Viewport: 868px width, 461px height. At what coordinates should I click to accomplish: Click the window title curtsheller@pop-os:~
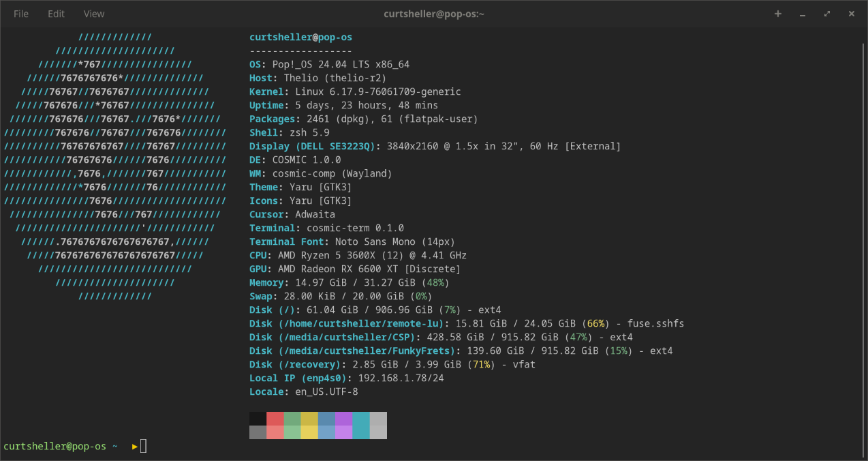click(x=433, y=14)
